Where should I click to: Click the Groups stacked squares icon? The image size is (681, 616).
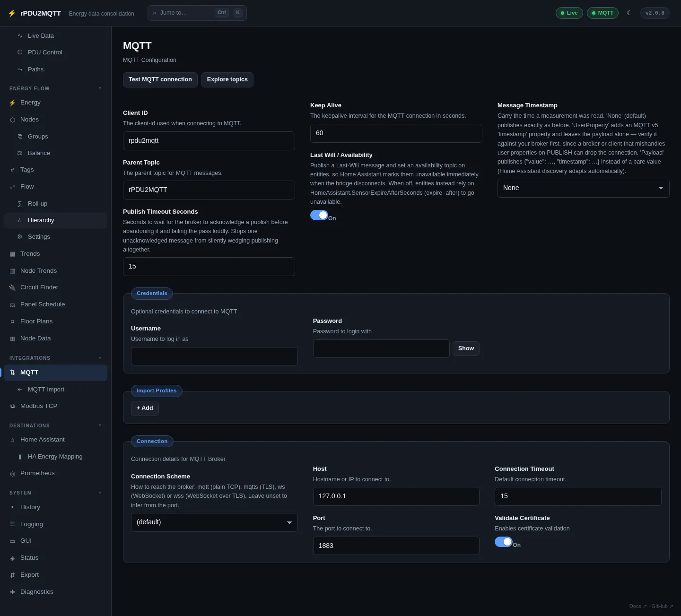pyautogui.click(x=20, y=137)
